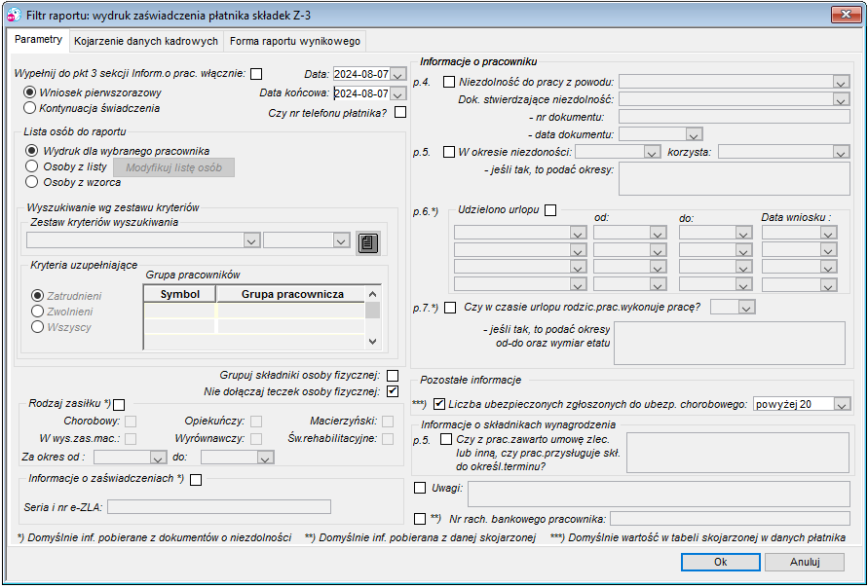Tick Udzielono urlopu checkbox

(x=550, y=210)
